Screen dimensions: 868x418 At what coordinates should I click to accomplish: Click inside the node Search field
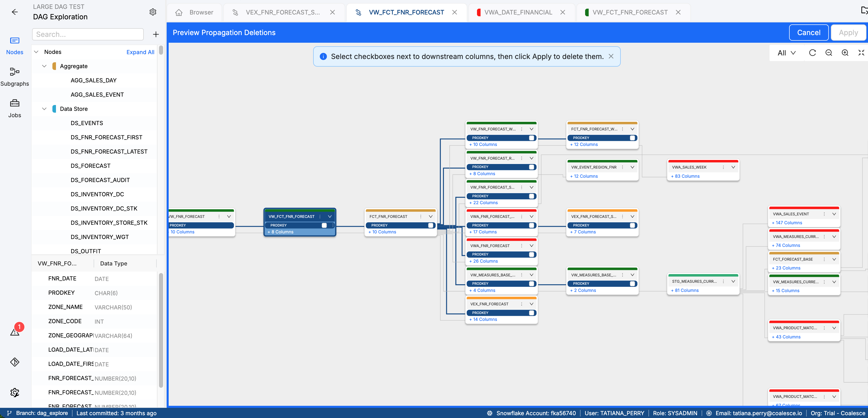(x=88, y=34)
